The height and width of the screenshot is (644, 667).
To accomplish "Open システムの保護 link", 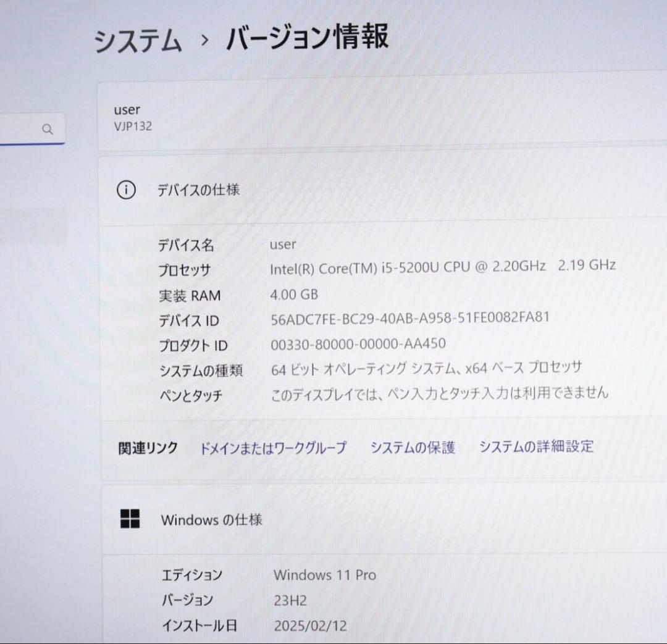I will (413, 447).
